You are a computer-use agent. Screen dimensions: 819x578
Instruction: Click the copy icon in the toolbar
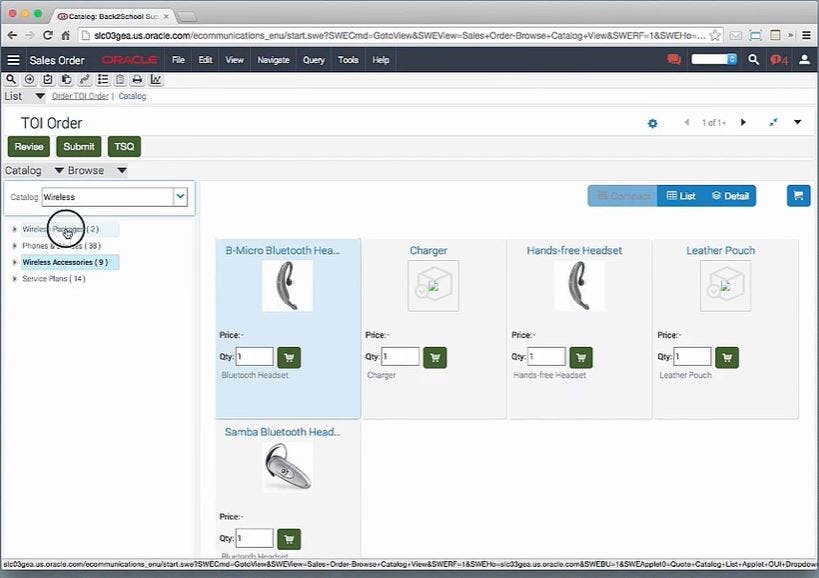point(67,78)
